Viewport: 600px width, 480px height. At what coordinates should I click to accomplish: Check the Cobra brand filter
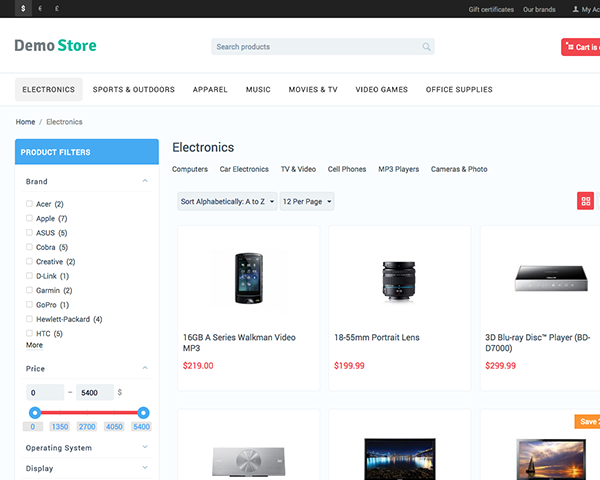29,247
